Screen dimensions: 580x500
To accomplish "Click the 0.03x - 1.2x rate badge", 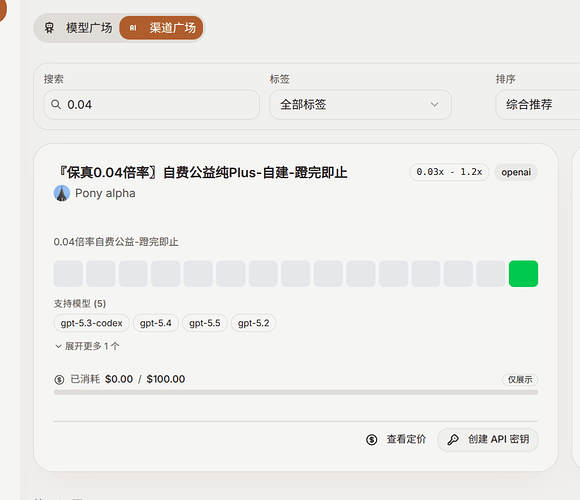I will pos(449,172).
